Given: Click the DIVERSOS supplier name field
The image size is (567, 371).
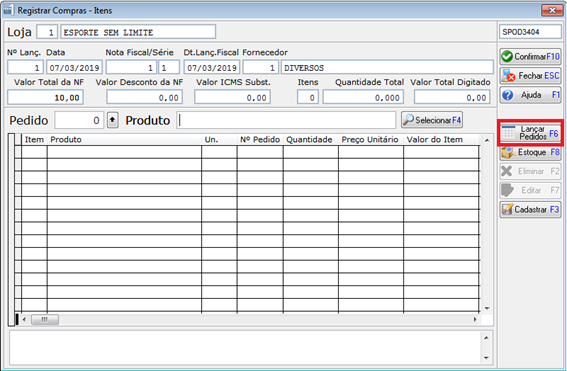Looking at the screenshot, I should coord(387,68).
